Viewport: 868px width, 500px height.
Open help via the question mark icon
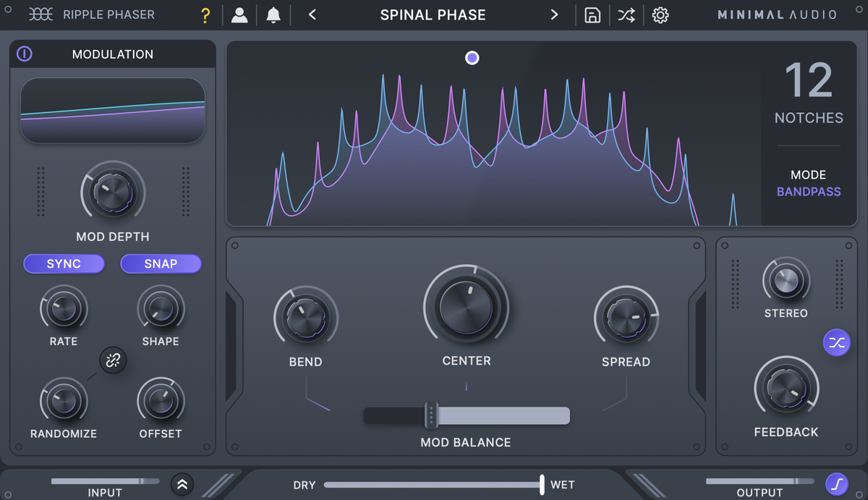205,14
